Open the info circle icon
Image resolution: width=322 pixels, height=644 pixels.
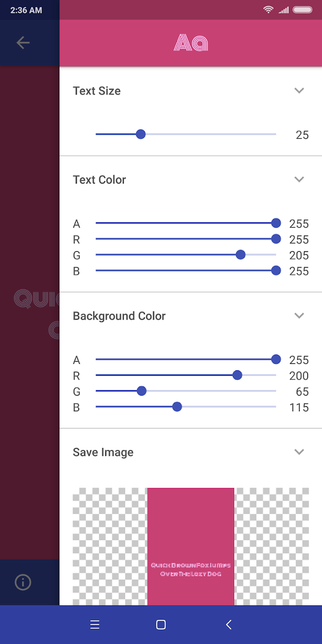pyautogui.click(x=23, y=582)
